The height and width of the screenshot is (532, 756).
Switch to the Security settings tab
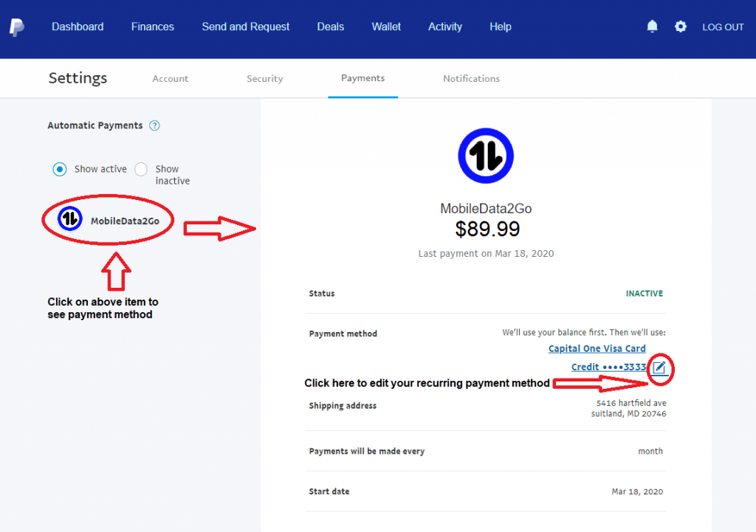[x=265, y=78]
